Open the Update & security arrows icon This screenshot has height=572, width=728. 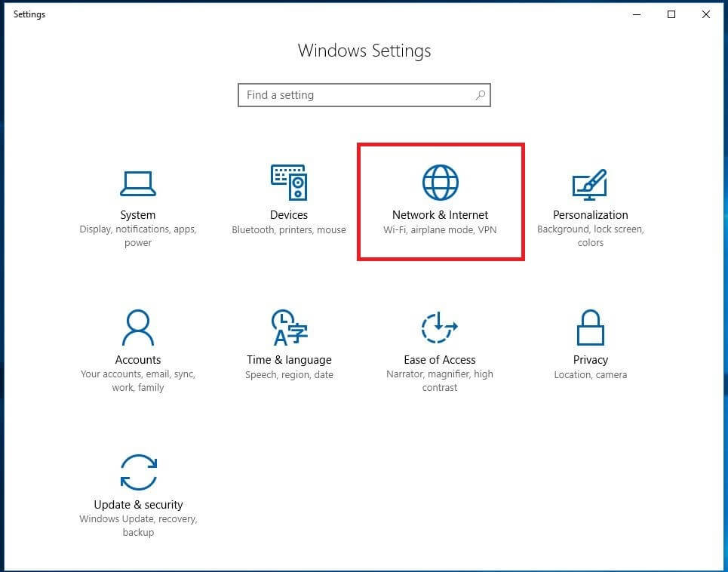coord(138,472)
